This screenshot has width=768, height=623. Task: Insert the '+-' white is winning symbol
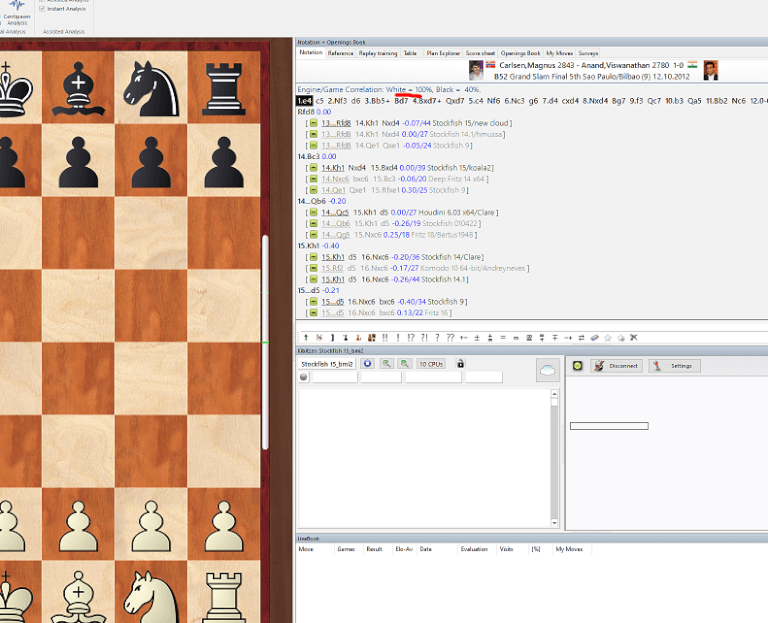click(x=464, y=337)
